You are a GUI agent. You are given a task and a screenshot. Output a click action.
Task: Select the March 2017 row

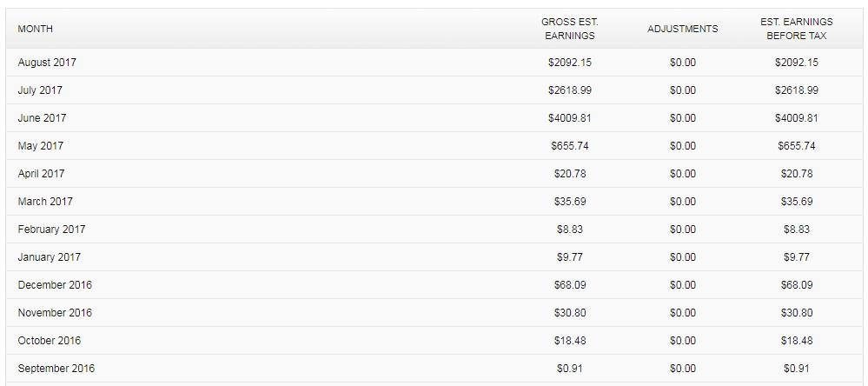tap(434, 202)
